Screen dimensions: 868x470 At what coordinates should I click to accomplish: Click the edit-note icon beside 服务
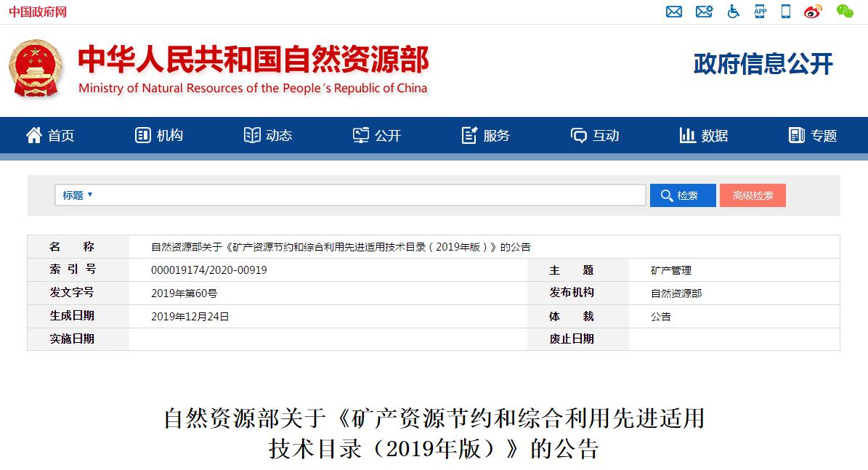coord(469,135)
